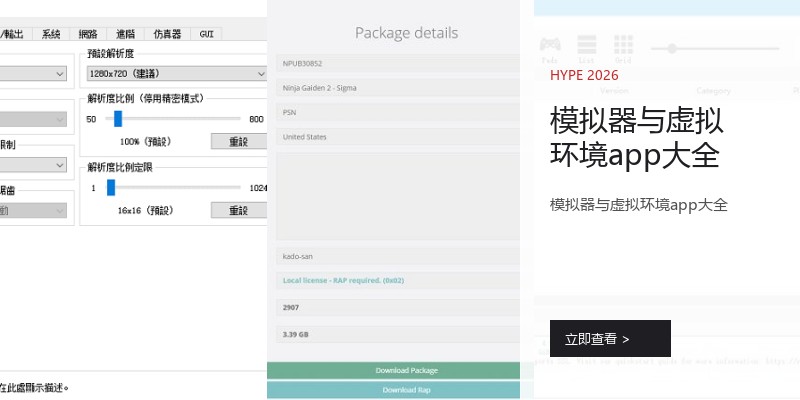Switch to the 仿真器 tab

tap(167, 34)
